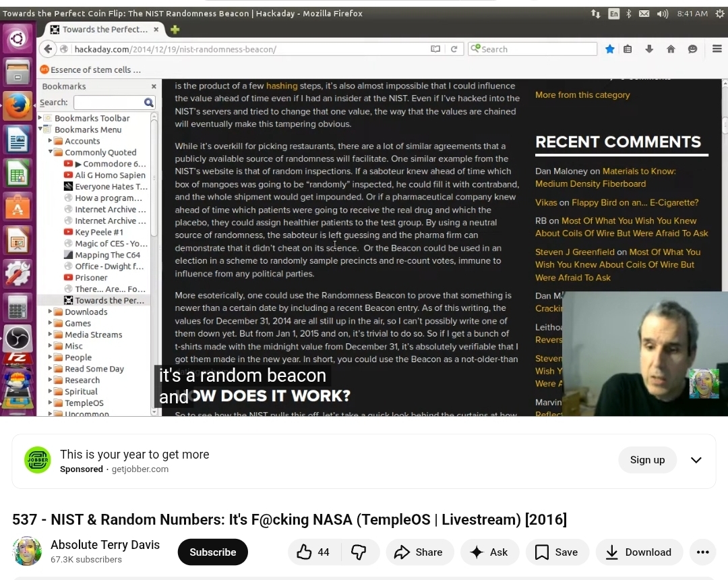Click the Ask button

[x=489, y=552]
